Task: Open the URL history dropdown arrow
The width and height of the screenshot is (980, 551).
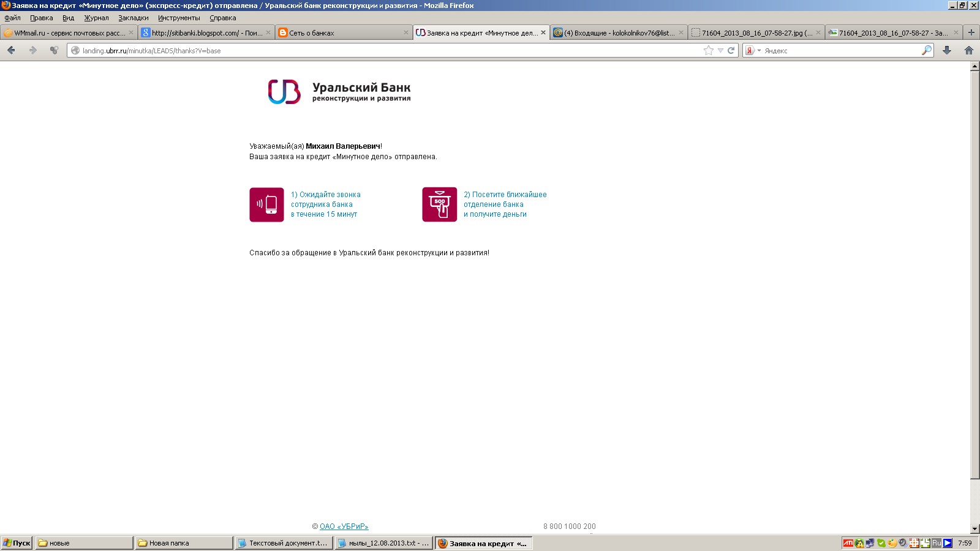Action: pyautogui.click(x=721, y=50)
